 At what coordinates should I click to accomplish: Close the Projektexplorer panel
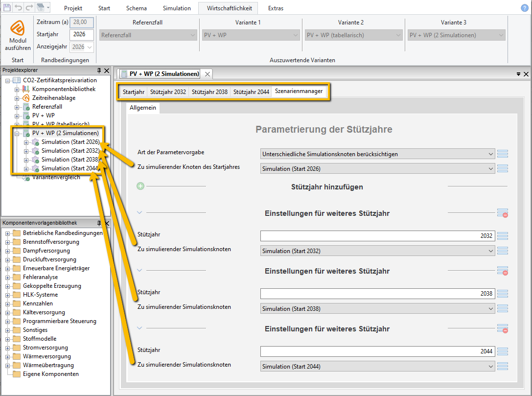107,70
